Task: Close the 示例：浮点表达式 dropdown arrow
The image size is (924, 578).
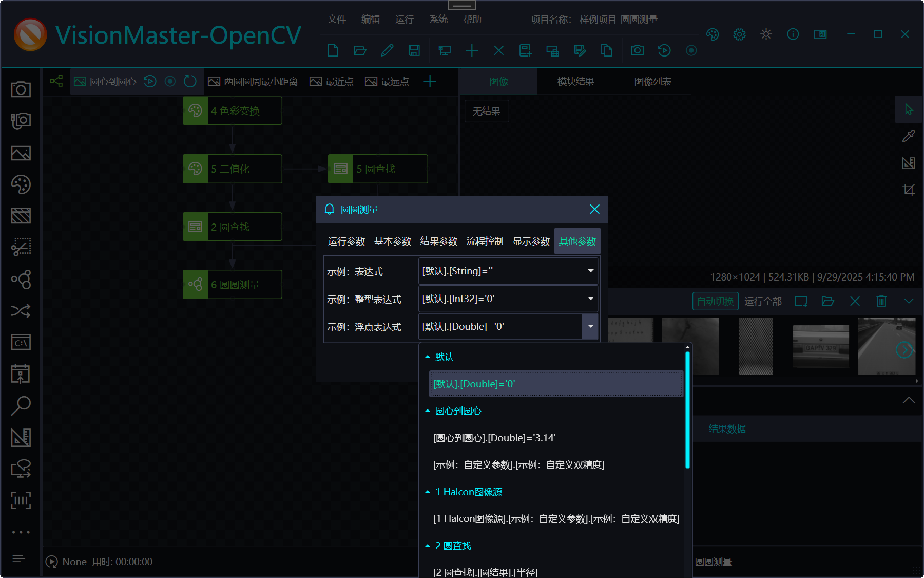Action: click(x=590, y=326)
